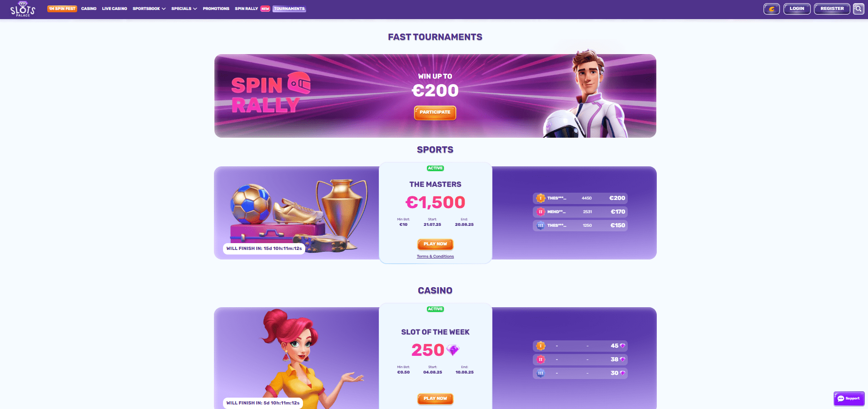Click the Register button
This screenshot has height=409, width=868.
click(x=832, y=9)
